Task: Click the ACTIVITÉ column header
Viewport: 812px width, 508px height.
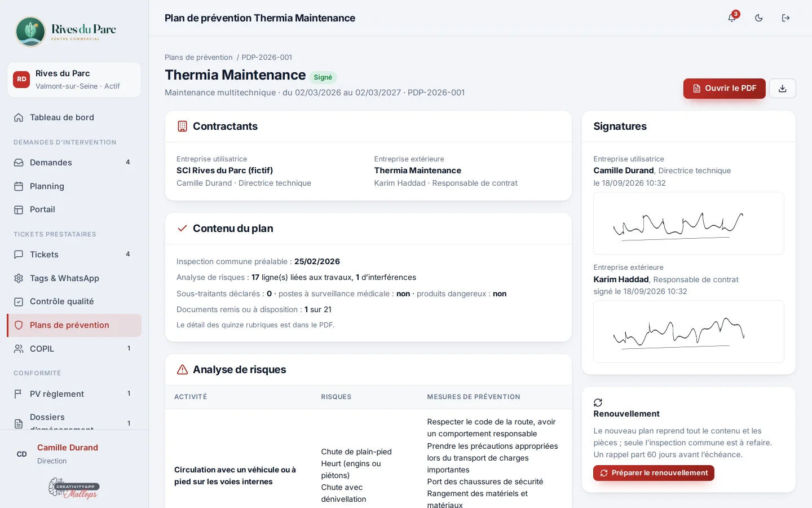Action: [191, 397]
